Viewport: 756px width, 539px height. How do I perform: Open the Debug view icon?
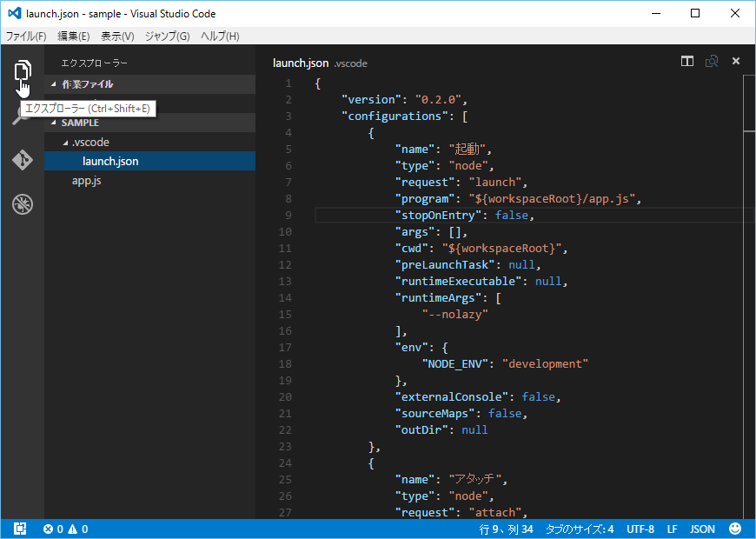coord(23,205)
